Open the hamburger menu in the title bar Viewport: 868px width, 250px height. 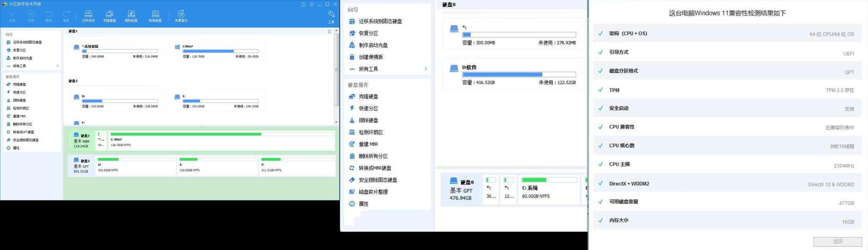pos(311,4)
